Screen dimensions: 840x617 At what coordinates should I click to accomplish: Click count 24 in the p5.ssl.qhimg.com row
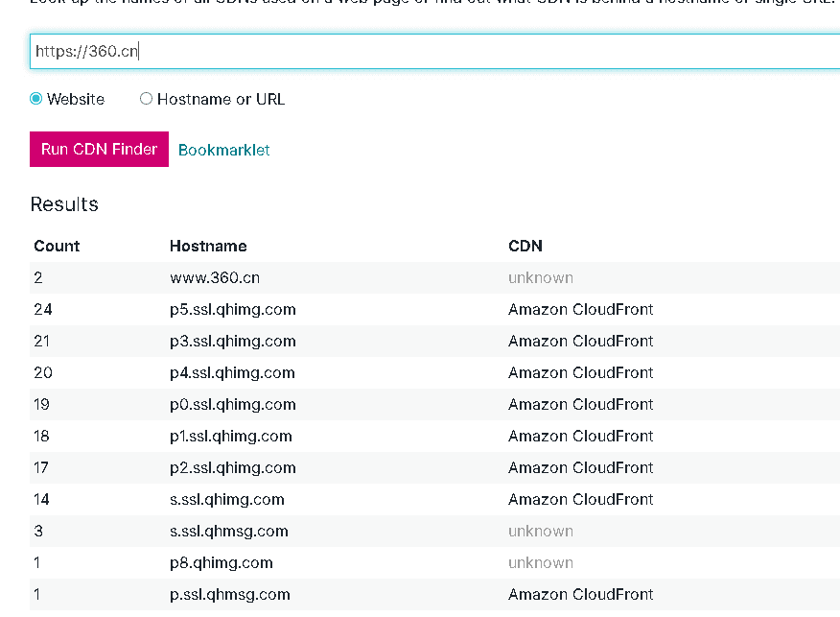tap(43, 309)
